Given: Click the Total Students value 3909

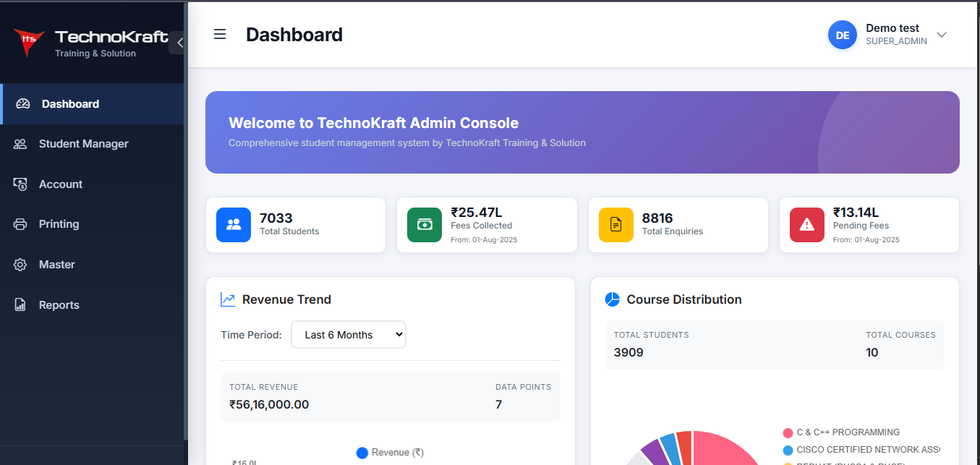Looking at the screenshot, I should pos(629,353).
